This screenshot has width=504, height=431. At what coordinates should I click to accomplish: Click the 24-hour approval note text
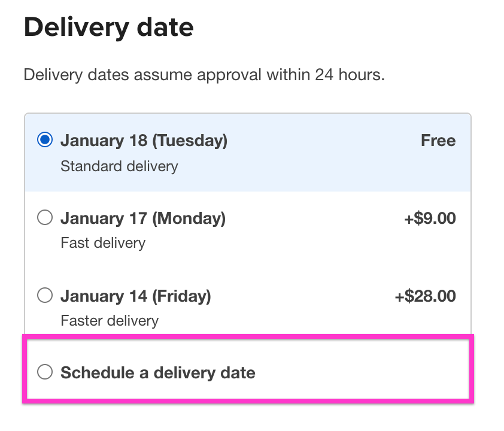(x=204, y=76)
